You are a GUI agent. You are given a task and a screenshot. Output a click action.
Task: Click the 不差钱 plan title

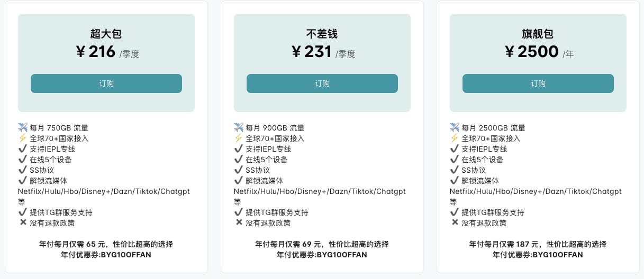pyautogui.click(x=322, y=34)
